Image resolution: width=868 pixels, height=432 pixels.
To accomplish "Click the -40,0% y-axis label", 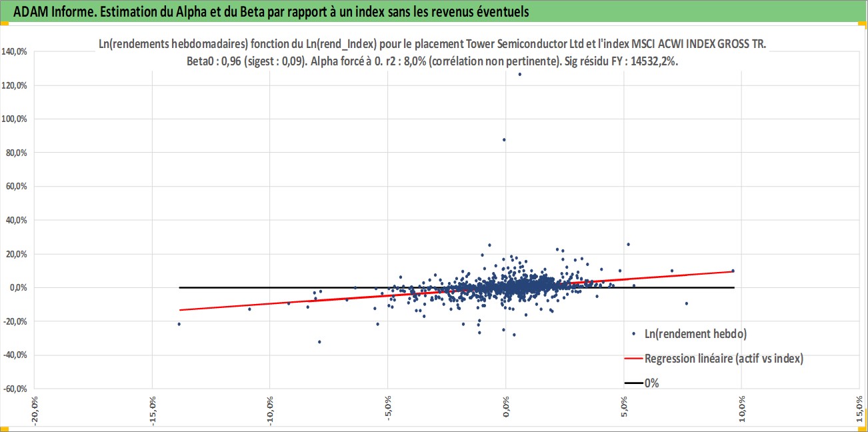I will coord(15,355).
